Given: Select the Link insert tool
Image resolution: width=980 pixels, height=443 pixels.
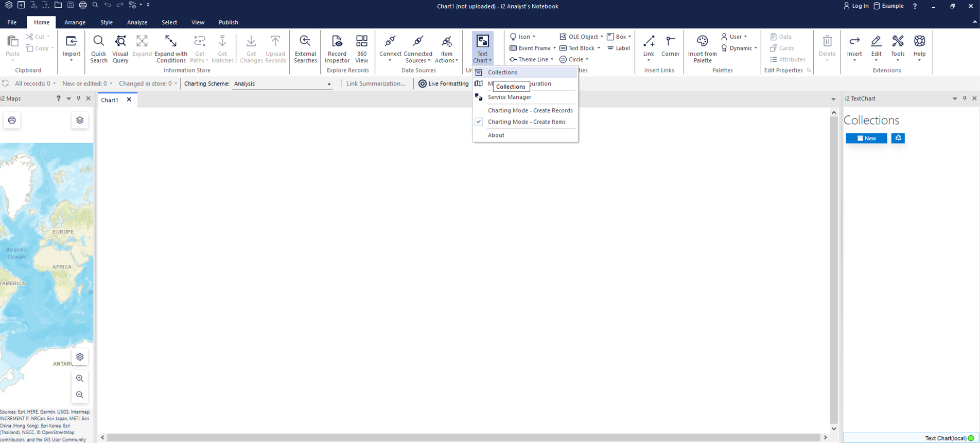Looking at the screenshot, I should click(649, 48).
